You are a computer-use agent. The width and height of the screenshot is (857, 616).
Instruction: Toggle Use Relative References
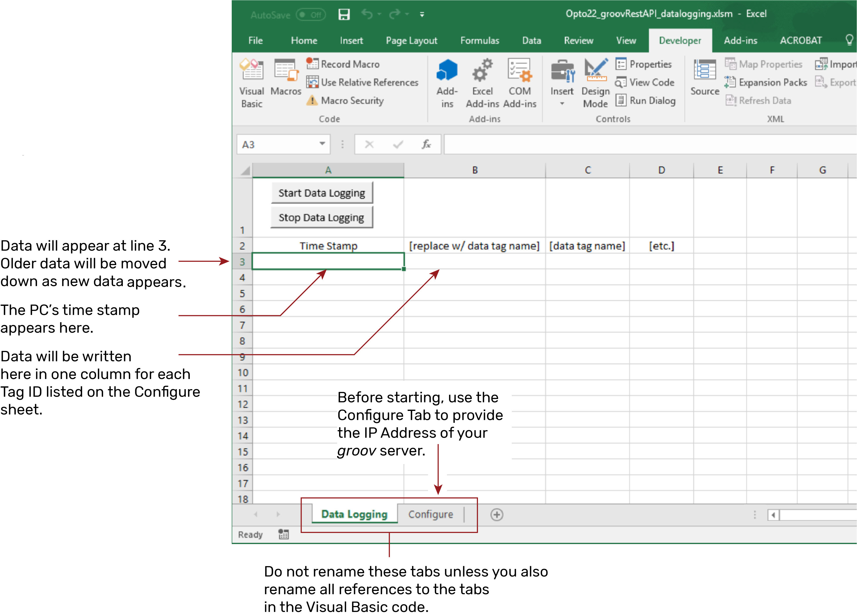click(362, 82)
